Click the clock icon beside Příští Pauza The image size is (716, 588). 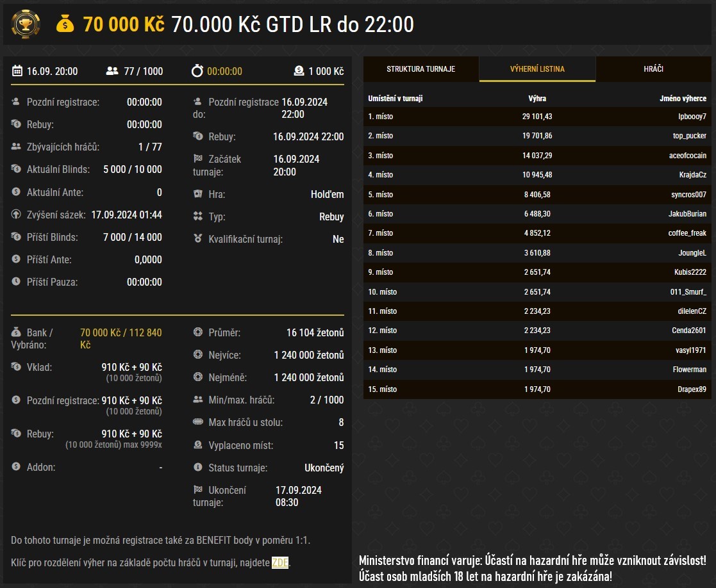(x=16, y=282)
